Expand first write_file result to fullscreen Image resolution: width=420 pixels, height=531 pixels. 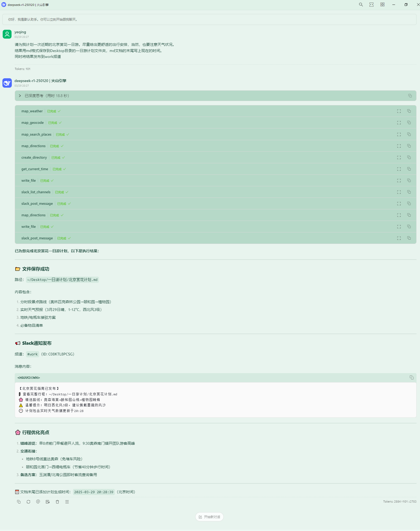(399, 181)
